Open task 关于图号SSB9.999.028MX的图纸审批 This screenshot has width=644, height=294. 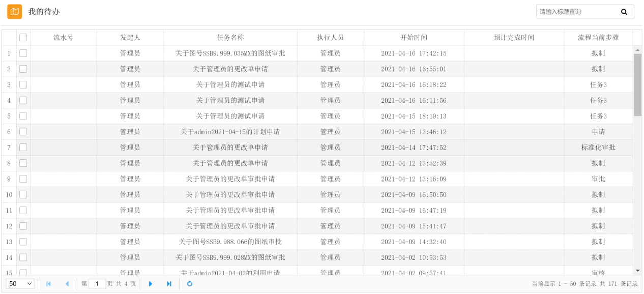point(230,257)
